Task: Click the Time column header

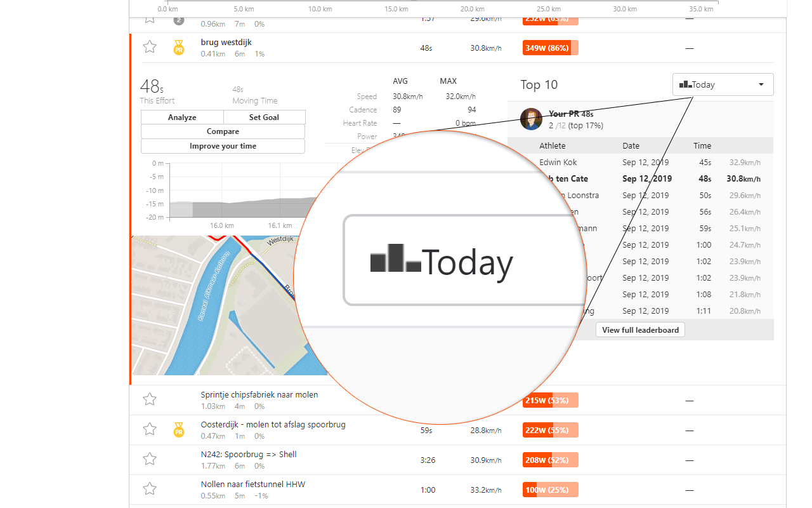Action: pos(702,145)
